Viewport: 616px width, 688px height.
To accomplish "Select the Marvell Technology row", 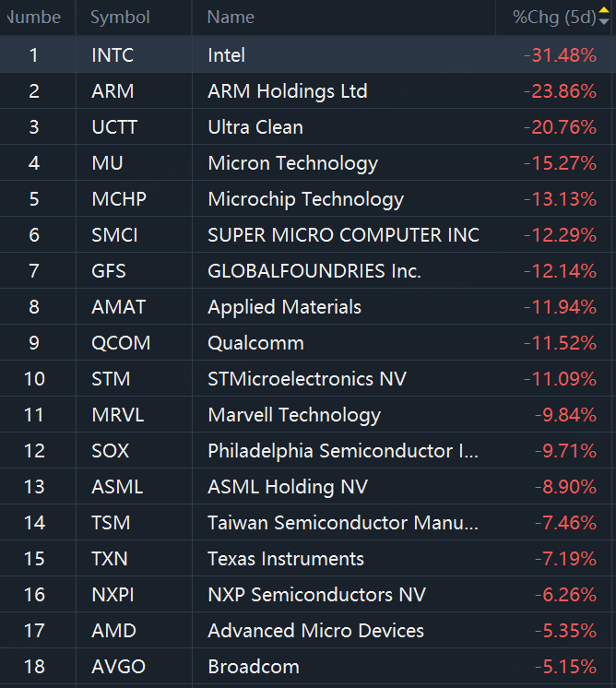I will (x=294, y=415).
